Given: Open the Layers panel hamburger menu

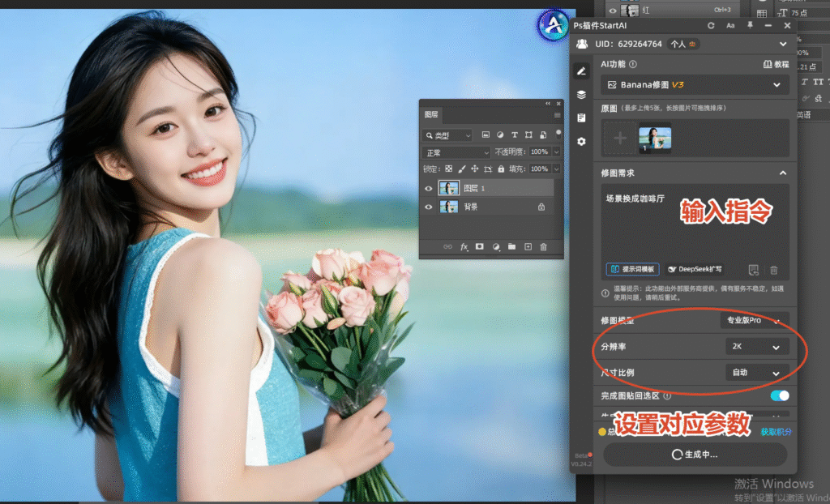Looking at the screenshot, I should pos(557,115).
